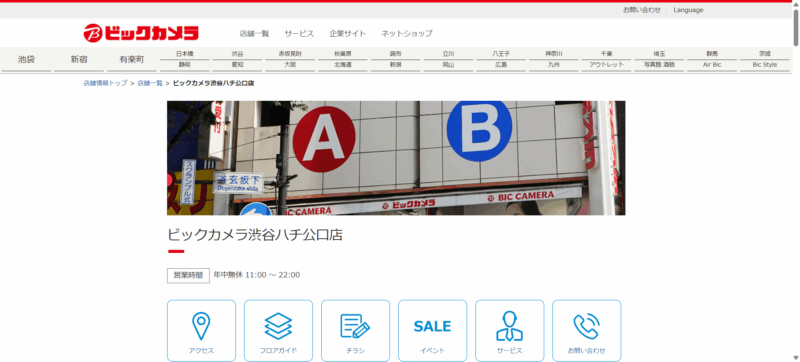Select the 池袋 area tab
800x362 pixels.
(27, 60)
